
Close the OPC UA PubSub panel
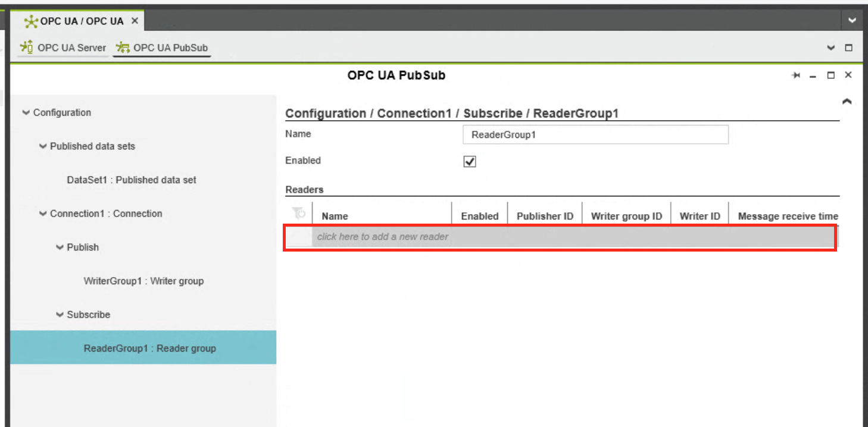coord(848,75)
